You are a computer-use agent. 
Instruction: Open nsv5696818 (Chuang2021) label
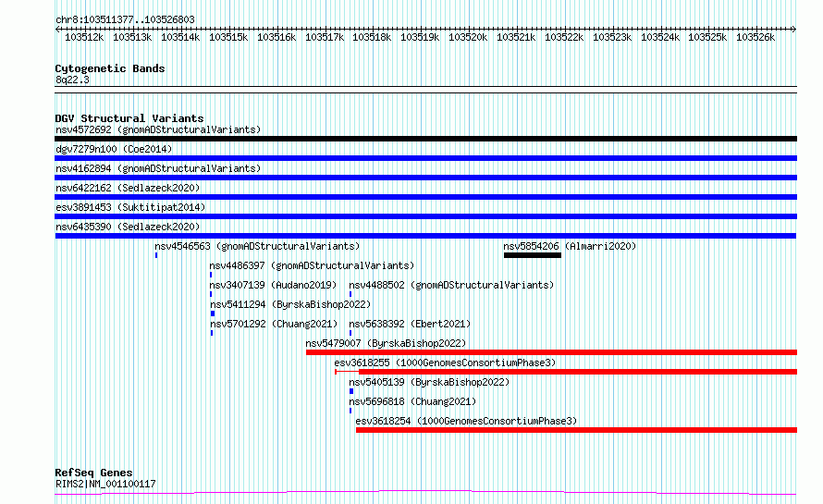pos(412,401)
